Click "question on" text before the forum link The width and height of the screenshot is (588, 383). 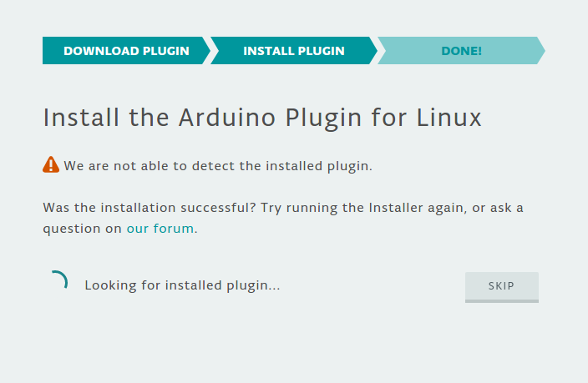(83, 228)
